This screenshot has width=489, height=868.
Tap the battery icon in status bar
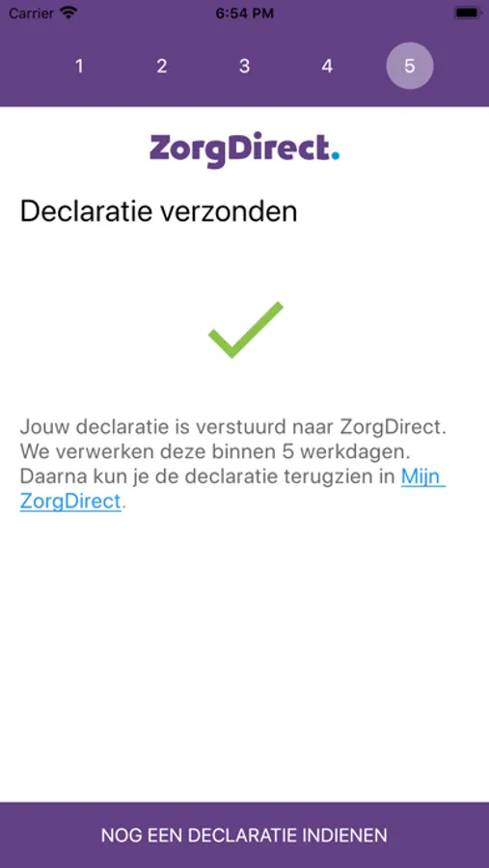click(467, 13)
